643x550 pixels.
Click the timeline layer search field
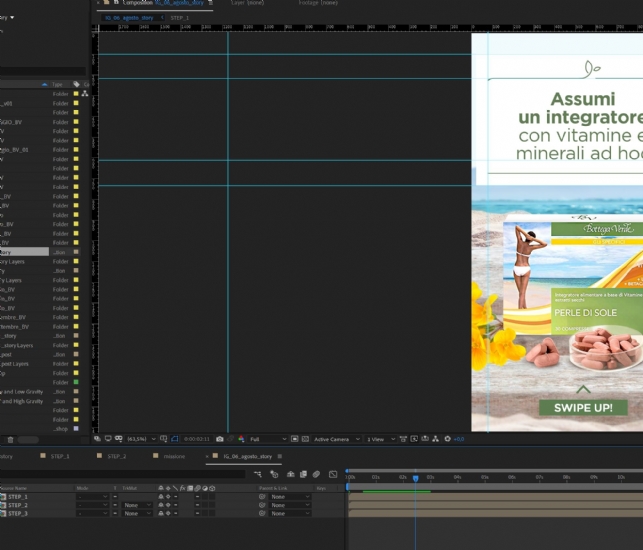coord(123,474)
